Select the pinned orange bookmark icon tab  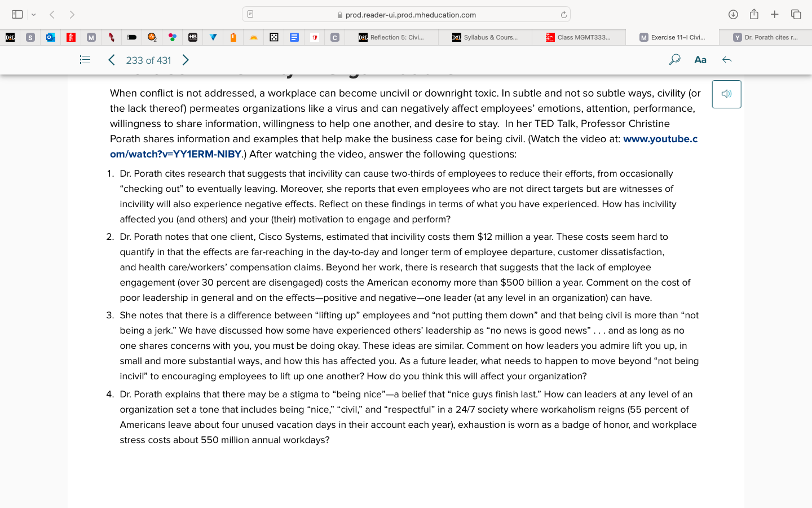pyautogui.click(x=233, y=37)
